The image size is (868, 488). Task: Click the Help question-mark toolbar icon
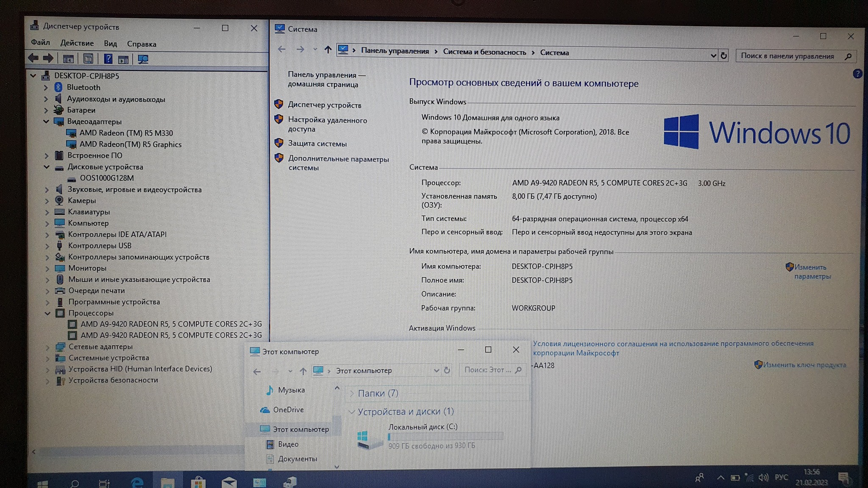tap(108, 59)
